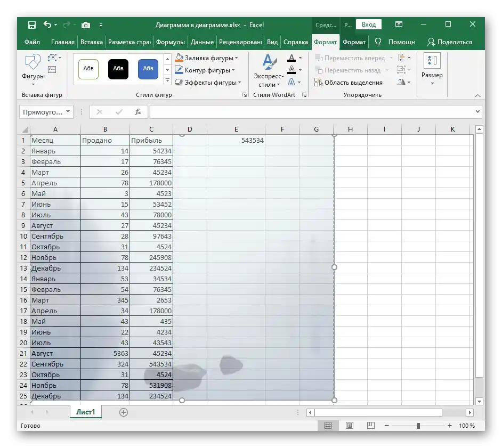Click the Insert Function fx icon

click(138, 112)
